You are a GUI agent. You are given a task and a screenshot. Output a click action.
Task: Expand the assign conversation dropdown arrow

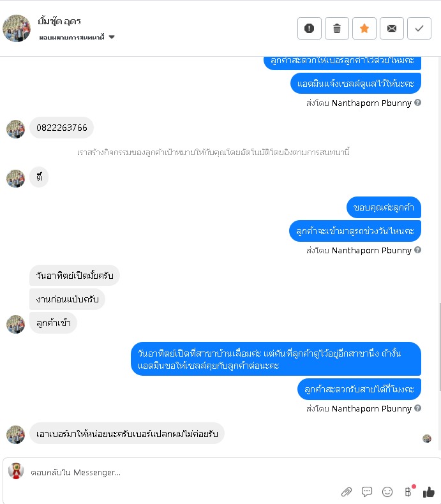[112, 37]
